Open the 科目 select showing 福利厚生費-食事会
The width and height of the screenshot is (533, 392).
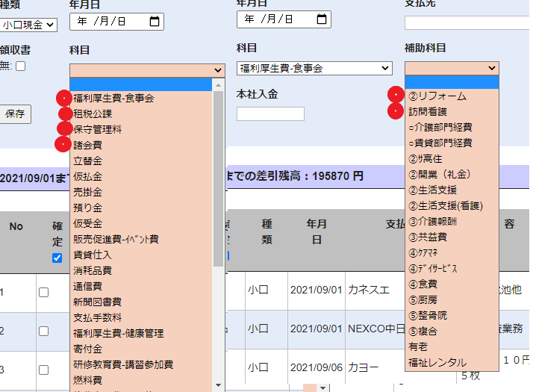[314, 68]
